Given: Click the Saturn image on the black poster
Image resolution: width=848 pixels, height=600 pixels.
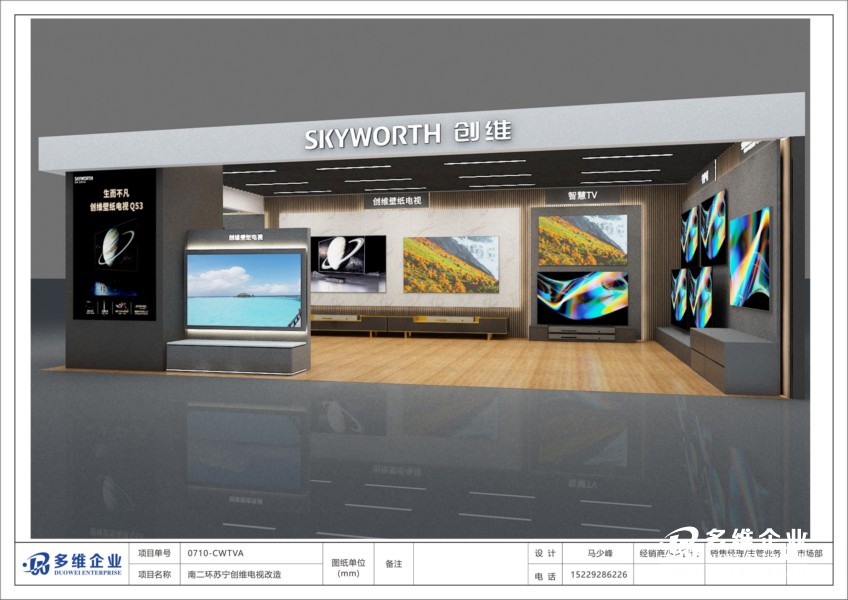Looking at the screenshot, I should pos(116,247).
